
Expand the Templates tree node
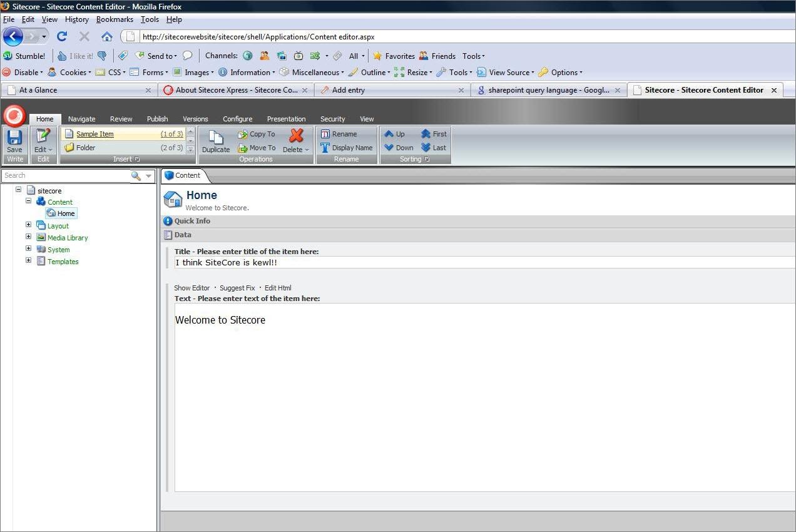(29, 261)
